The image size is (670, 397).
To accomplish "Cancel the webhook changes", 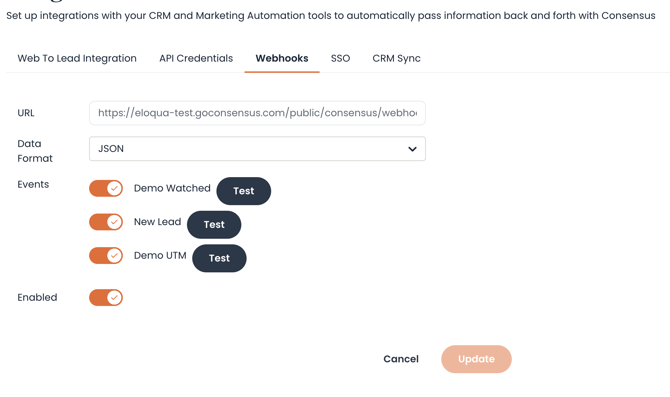I will click(401, 359).
